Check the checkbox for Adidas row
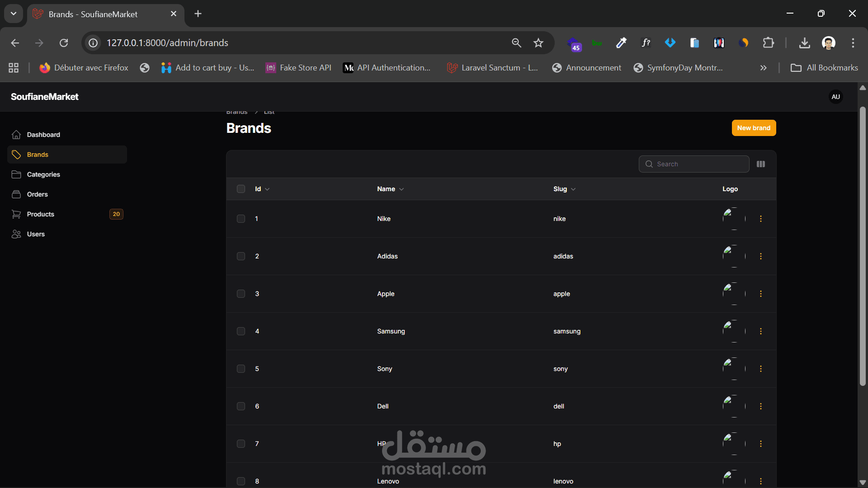 [241, 256]
